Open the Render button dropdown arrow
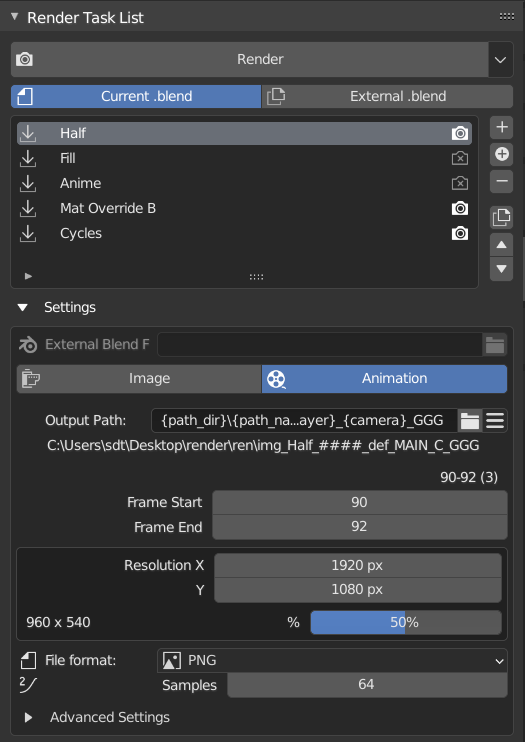525x742 pixels. click(500, 60)
